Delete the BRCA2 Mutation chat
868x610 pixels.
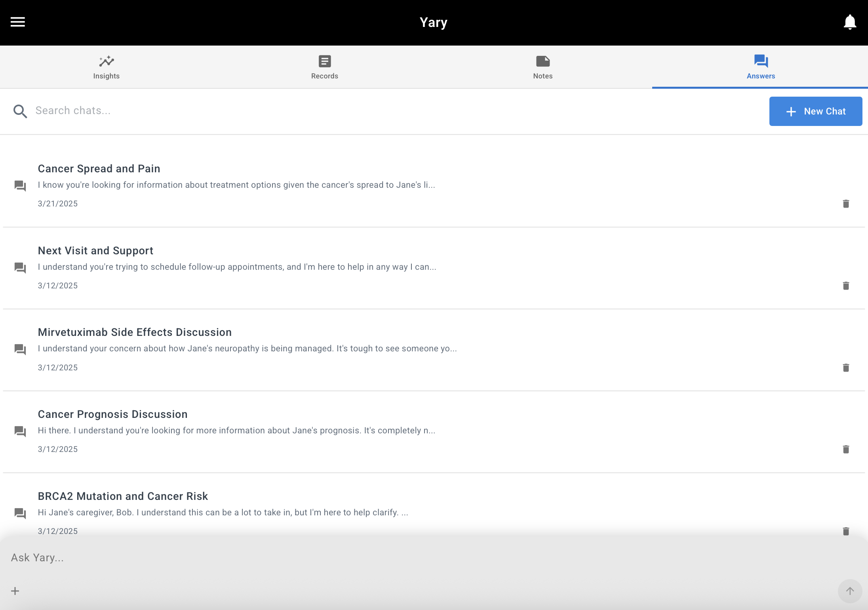click(x=846, y=531)
